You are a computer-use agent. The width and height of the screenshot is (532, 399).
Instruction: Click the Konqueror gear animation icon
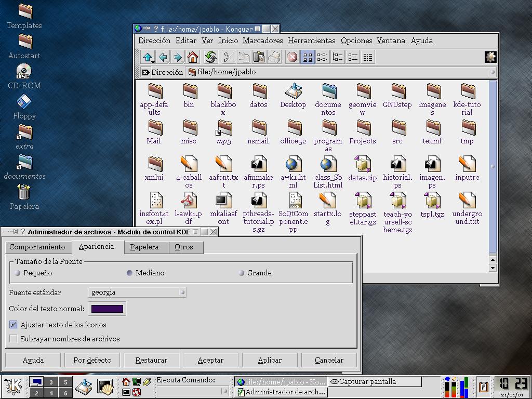490,57
